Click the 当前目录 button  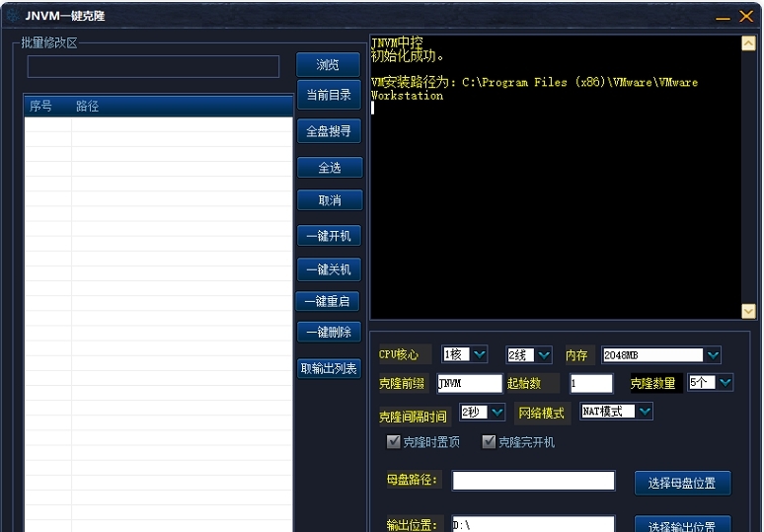329,95
